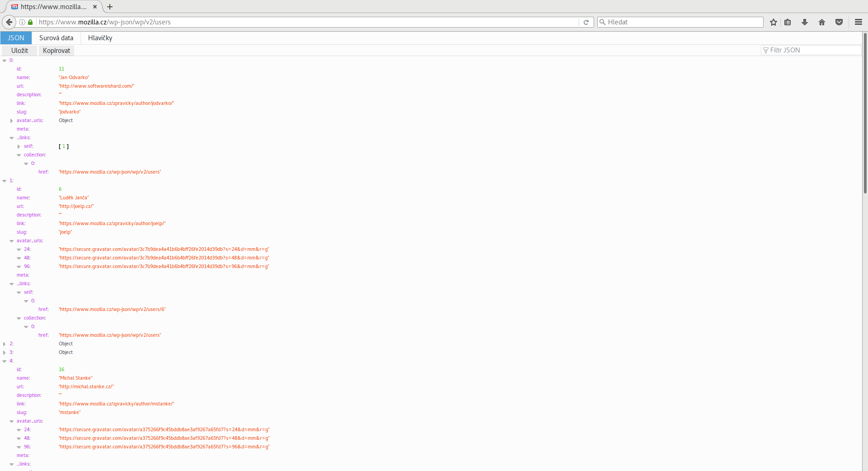Expand the self array of Jan Odvarko
This screenshot has height=471, width=868.
click(18, 146)
